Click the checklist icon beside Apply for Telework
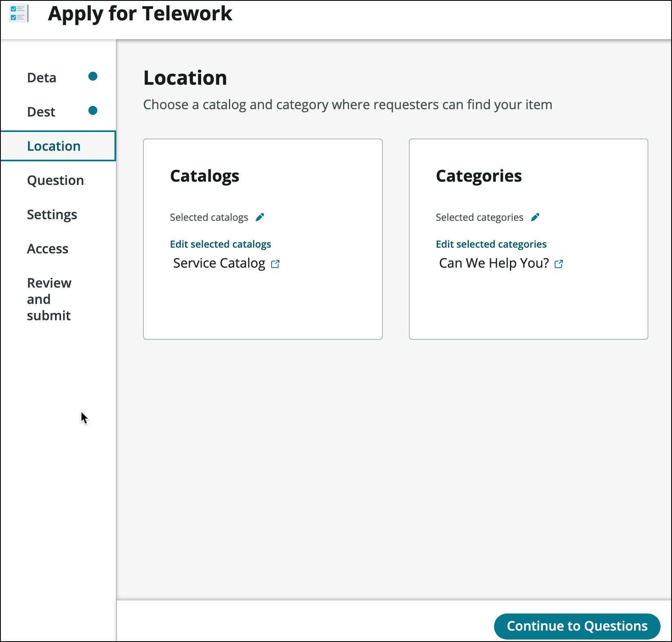This screenshot has height=642, width=672. point(18,13)
